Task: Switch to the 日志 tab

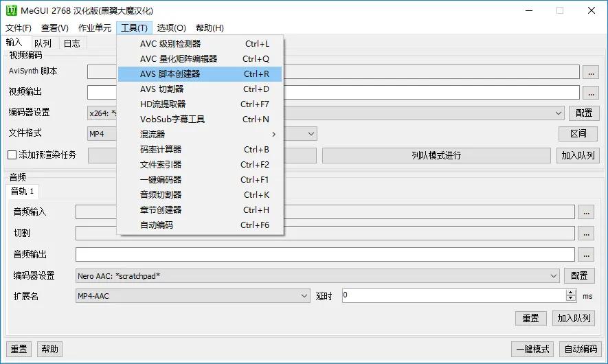Action: pyautogui.click(x=72, y=43)
